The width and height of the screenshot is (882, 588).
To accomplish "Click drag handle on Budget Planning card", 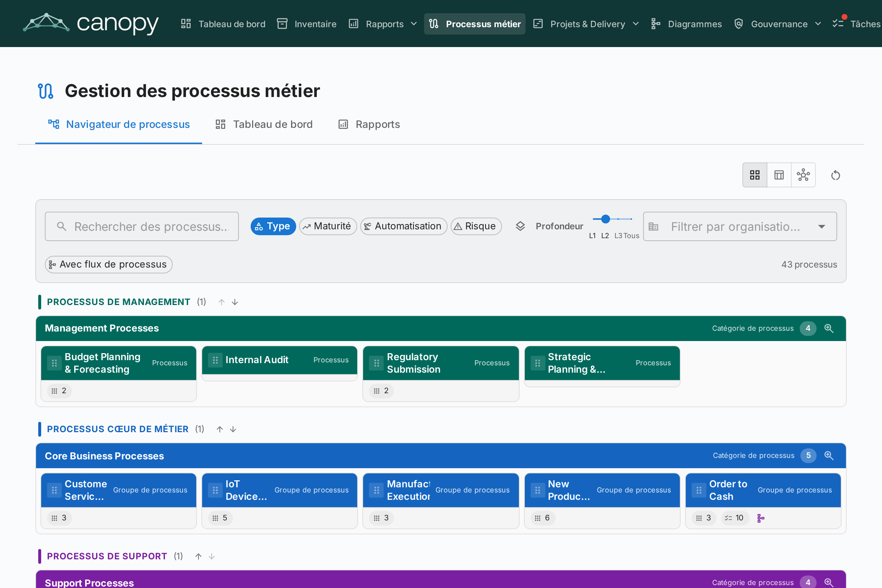I will tap(54, 363).
